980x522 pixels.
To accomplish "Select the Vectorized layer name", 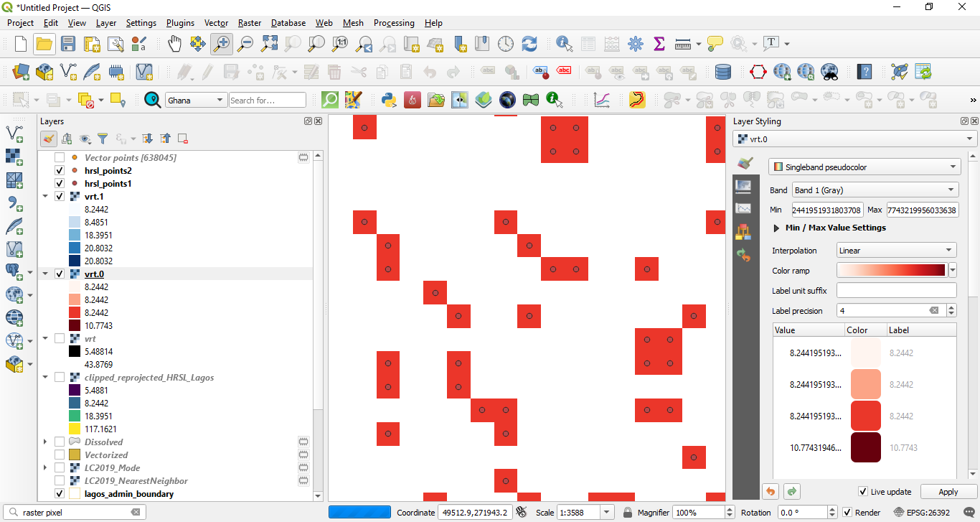I will pos(106,455).
